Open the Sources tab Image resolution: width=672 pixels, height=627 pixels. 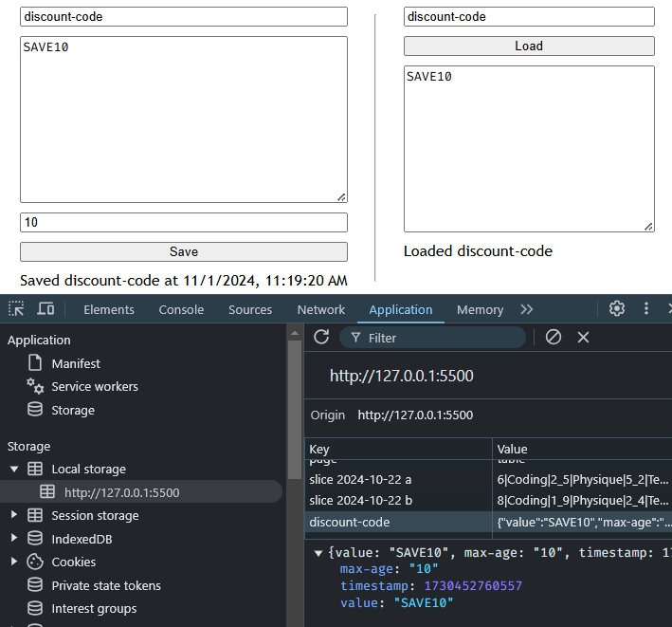[x=250, y=309]
